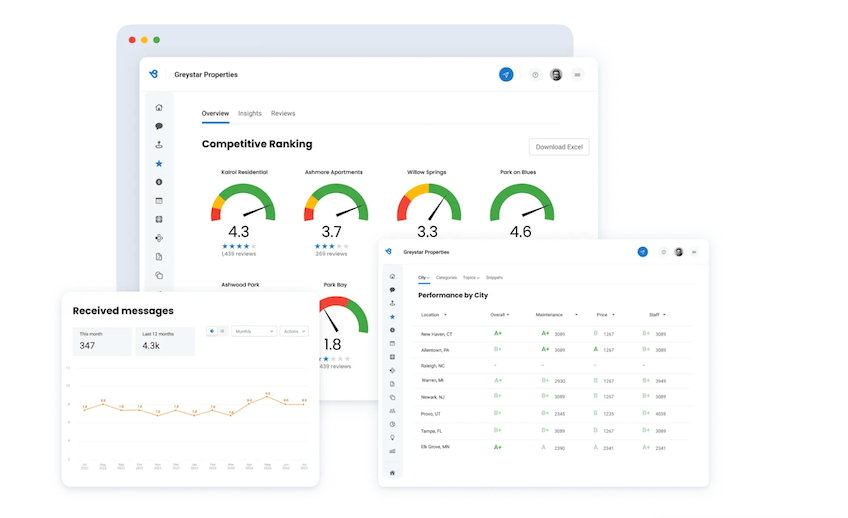Click calendar icon in Performance by City sidebar
This screenshot has height=518, width=848.
pyautogui.click(x=392, y=343)
